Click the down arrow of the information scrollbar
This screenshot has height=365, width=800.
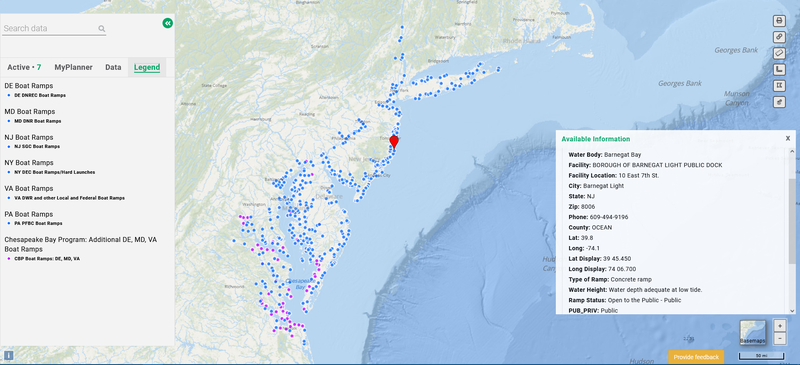pyautogui.click(x=792, y=310)
